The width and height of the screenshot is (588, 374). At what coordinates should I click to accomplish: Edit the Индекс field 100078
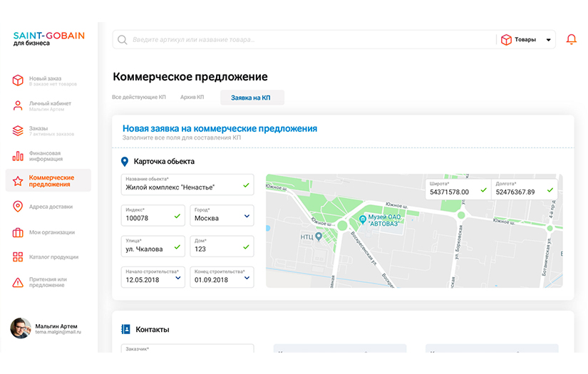(153, 215)
